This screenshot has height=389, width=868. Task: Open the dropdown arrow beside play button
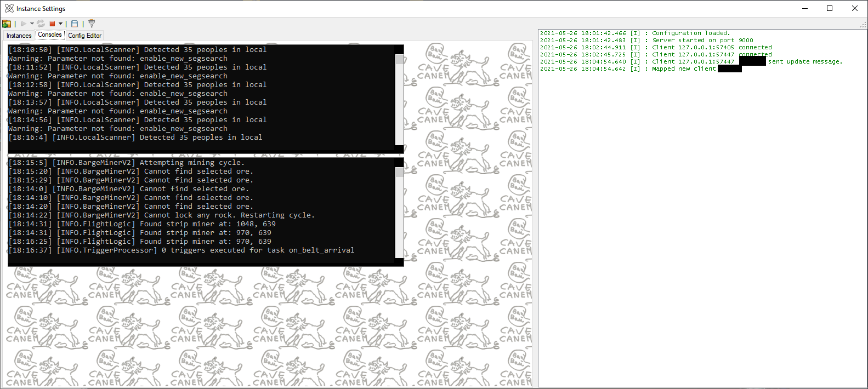[32, 24]
